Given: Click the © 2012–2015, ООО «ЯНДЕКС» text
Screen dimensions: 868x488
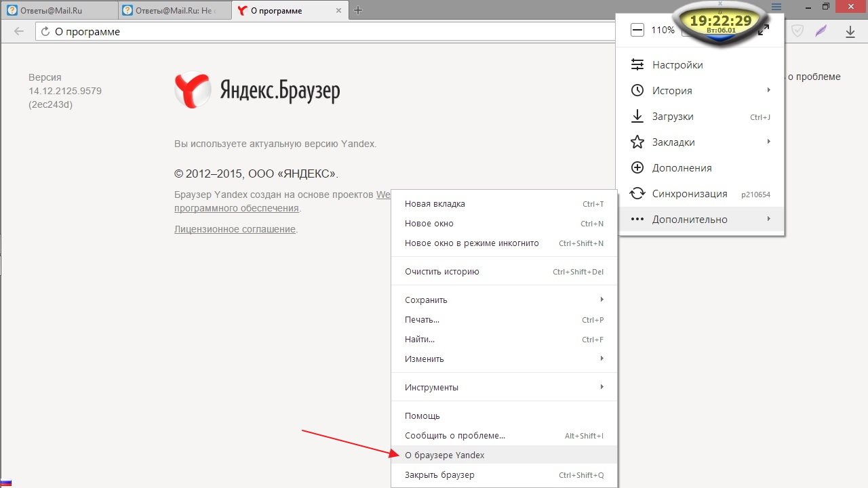Looking at the screenshot, I should 256,174.
